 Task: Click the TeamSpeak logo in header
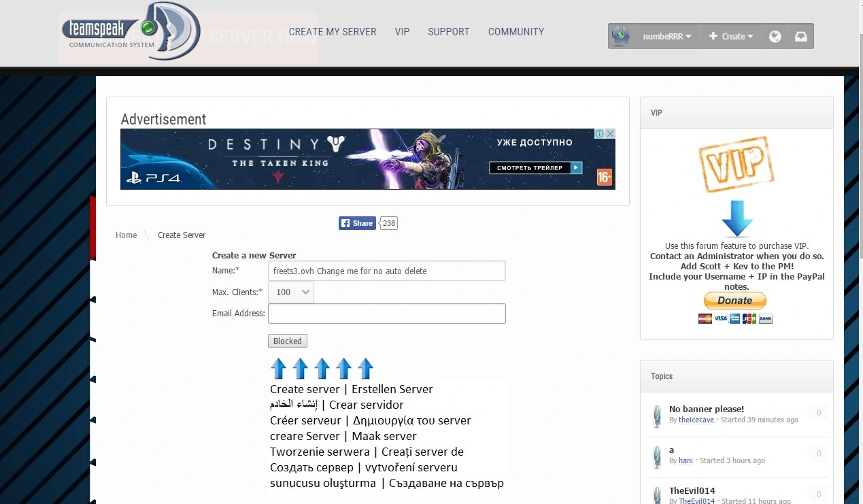pyautogui.click(x=131, y=31)
